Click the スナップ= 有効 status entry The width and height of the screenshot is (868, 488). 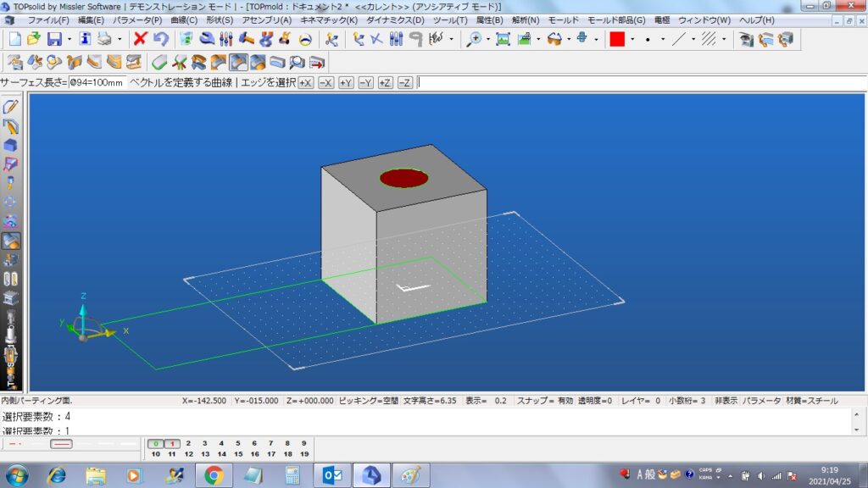coord(544,401)
